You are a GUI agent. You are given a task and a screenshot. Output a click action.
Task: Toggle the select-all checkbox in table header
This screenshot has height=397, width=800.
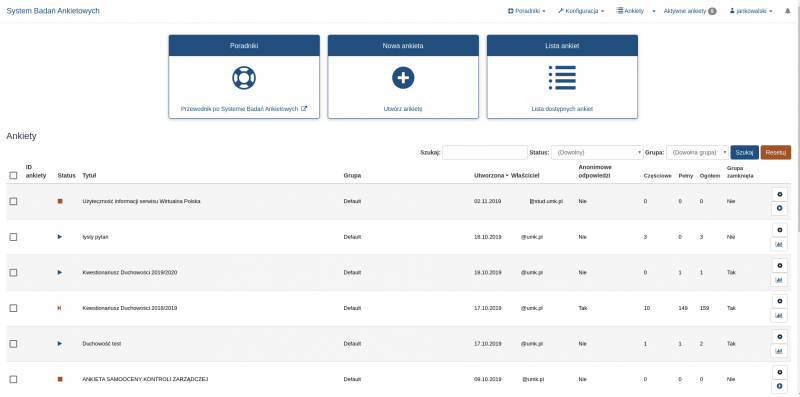13,176
